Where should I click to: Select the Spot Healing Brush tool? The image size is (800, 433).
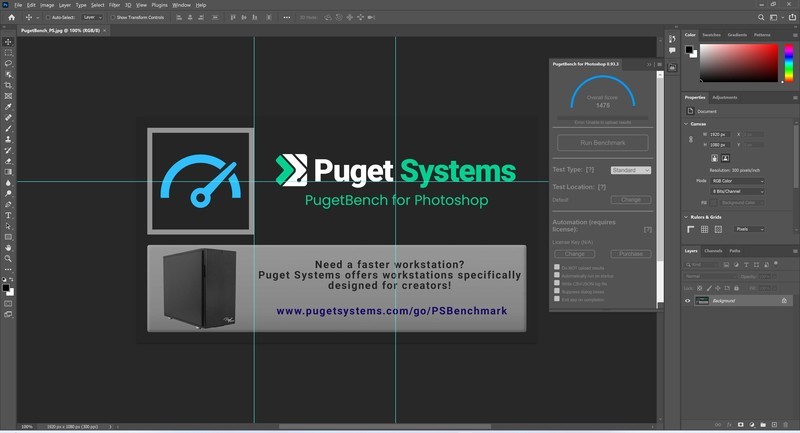tap(8, 117)
